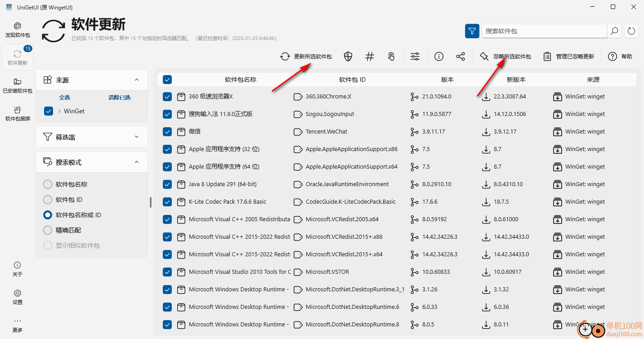Click the interactive update hand icon
Screen dimensions: 644x339
(391, 56)
